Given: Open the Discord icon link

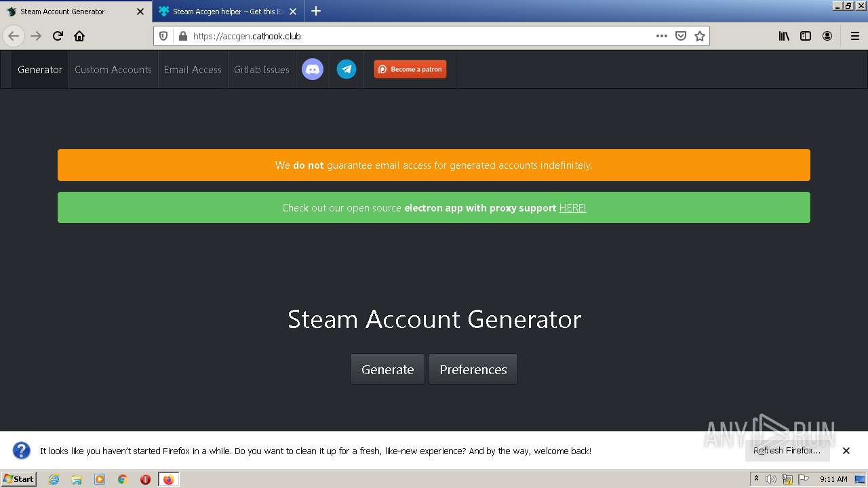Looking at the screenshot, I should tap(313, 69).
